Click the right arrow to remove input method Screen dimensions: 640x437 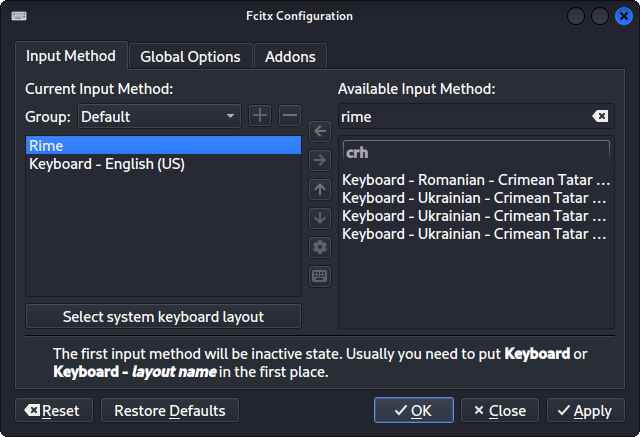pyautogui.click(x=320, y=160)
